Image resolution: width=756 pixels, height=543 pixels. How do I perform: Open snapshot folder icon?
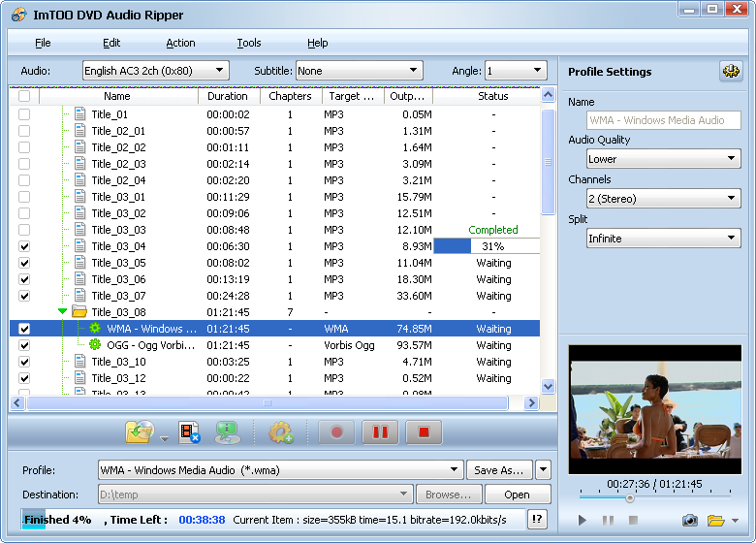716,521
